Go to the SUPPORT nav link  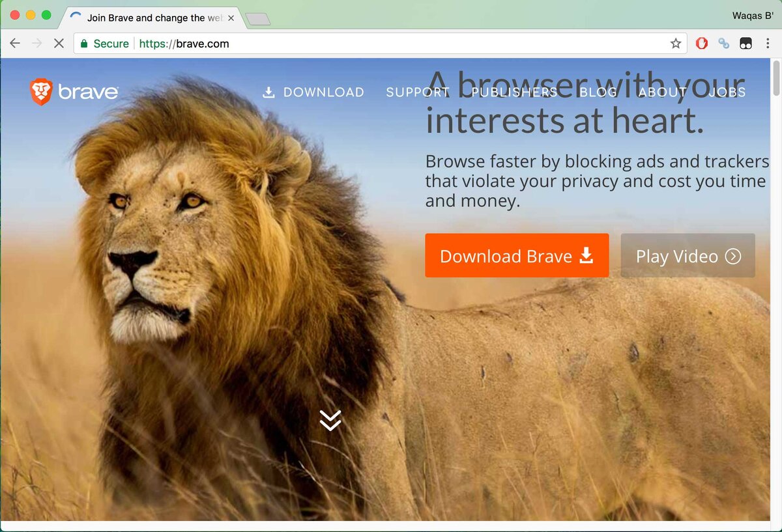click(418, 92)
